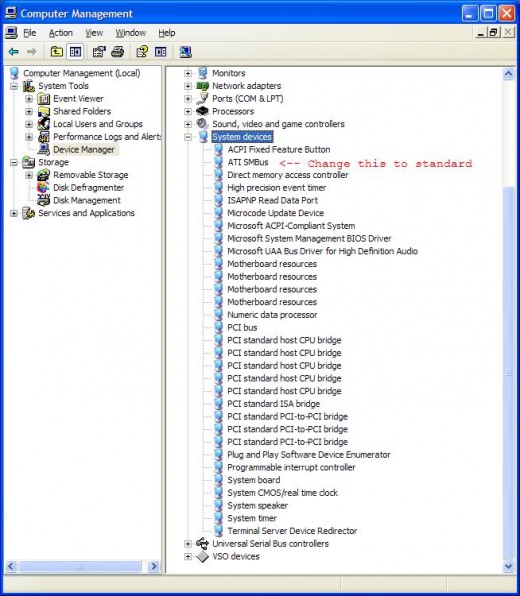520x596 pixels.
Task: Open the Window menu
Action: coord(130,33)
